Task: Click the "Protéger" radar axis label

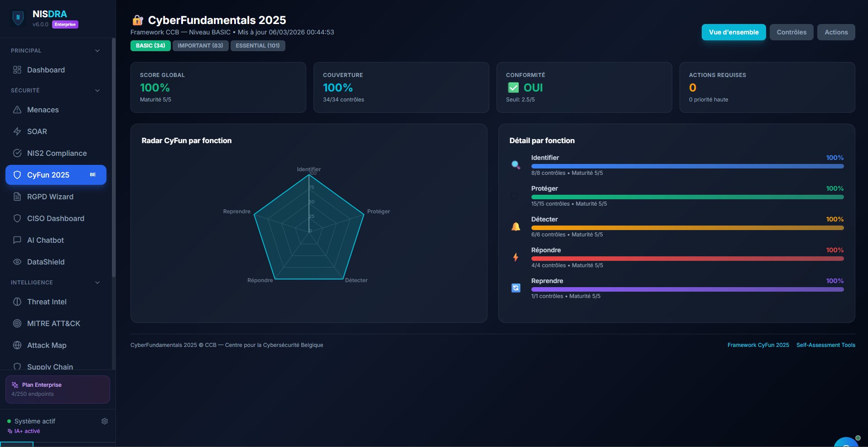Action: coord(379,211)
